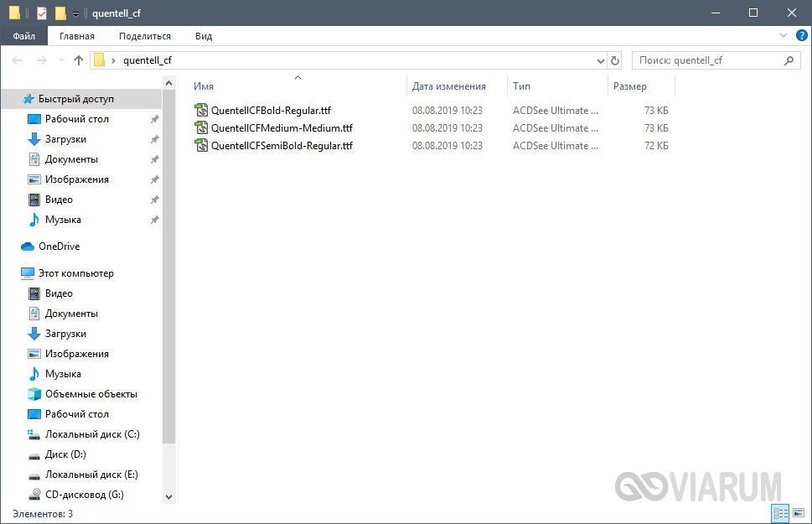Open Quick Access Toolbar customize dropdown
Image resolution: width=812 pixels, height=524 pixels.
[75, 14]
